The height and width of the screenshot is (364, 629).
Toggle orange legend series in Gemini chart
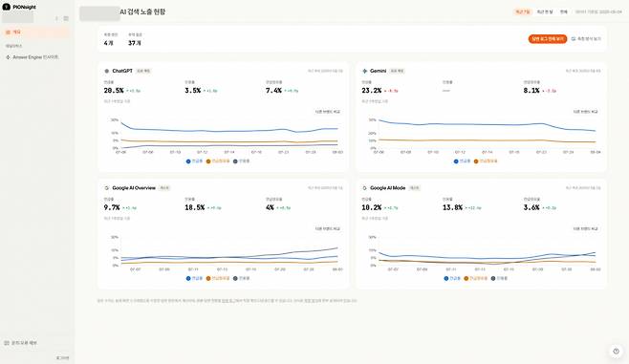pos(486,161)
